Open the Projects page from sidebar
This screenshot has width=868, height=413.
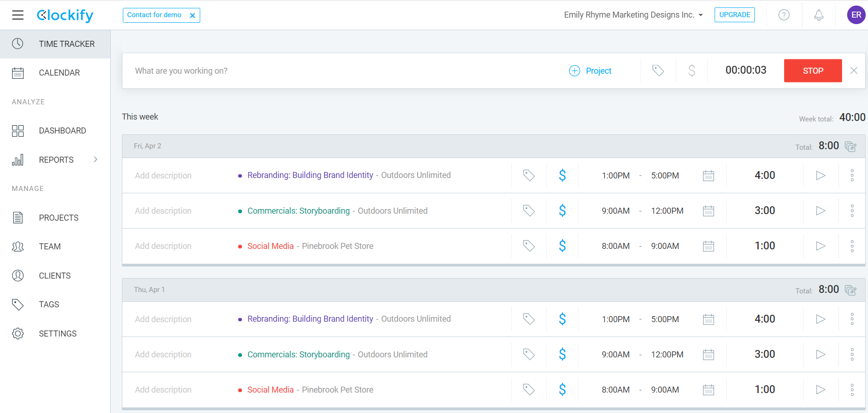(x=58, y=218)
